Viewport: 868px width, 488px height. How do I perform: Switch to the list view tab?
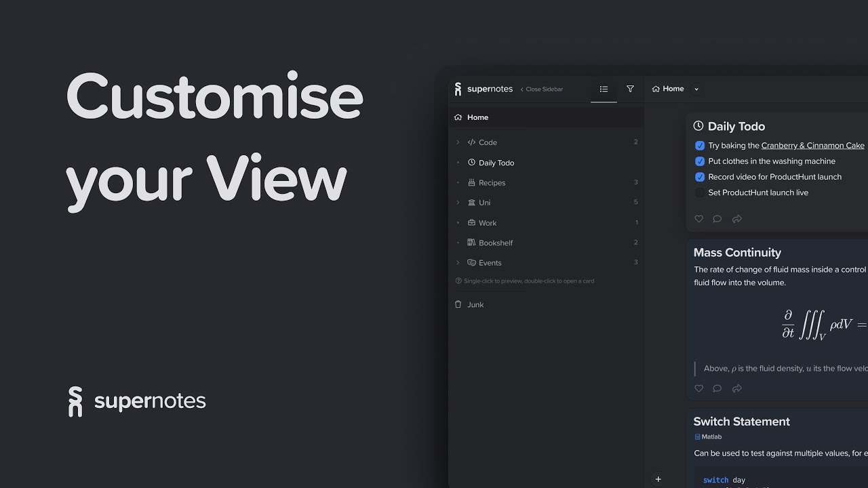tap(604, 89)
